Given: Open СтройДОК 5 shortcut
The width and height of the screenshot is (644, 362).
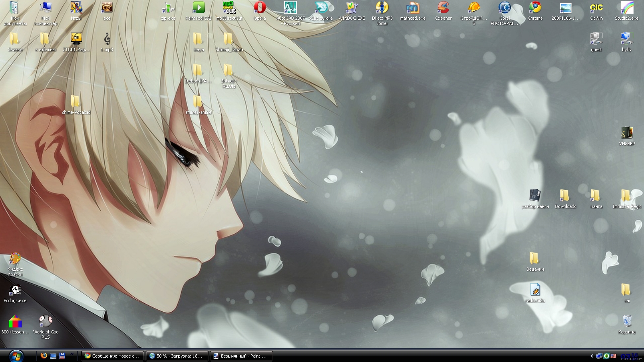Looking at the screenshot, I should pyautogui.click(x=474, y=13).
